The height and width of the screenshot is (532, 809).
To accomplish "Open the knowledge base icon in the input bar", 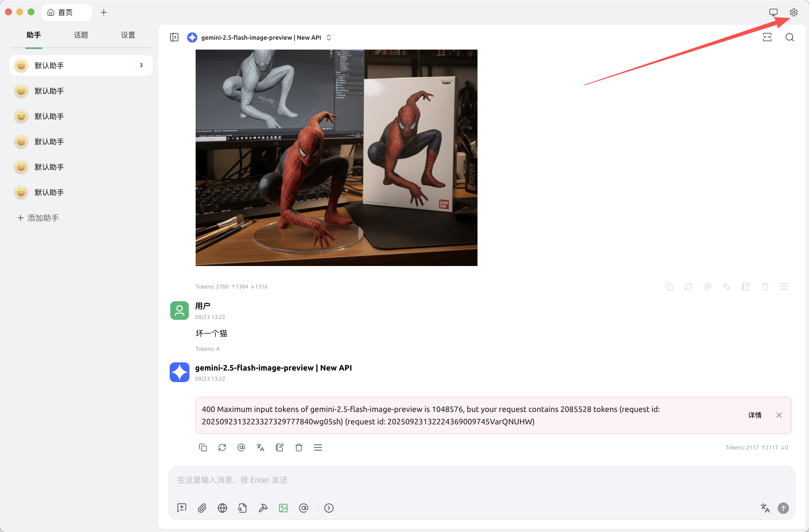I will point(242,508).
